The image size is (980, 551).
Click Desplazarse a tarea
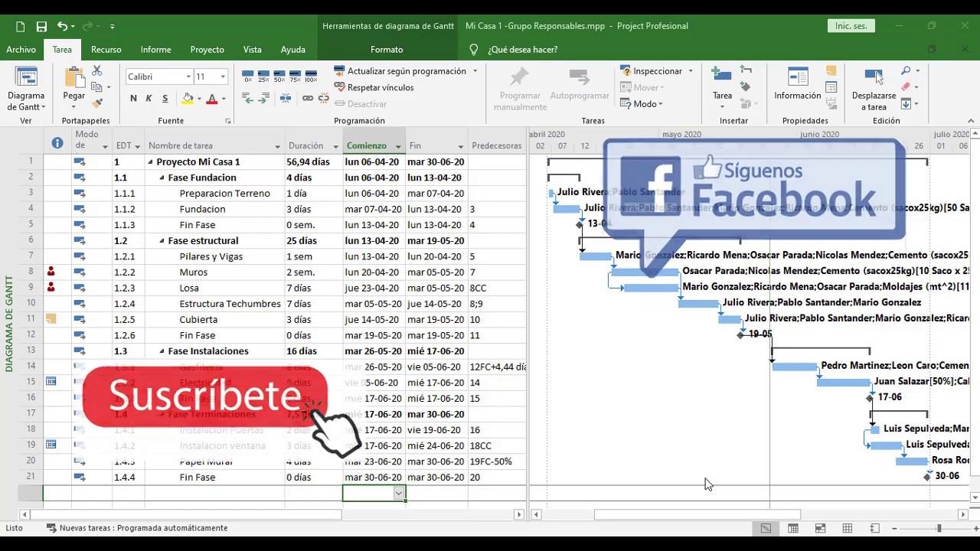(x=874, y=89)
